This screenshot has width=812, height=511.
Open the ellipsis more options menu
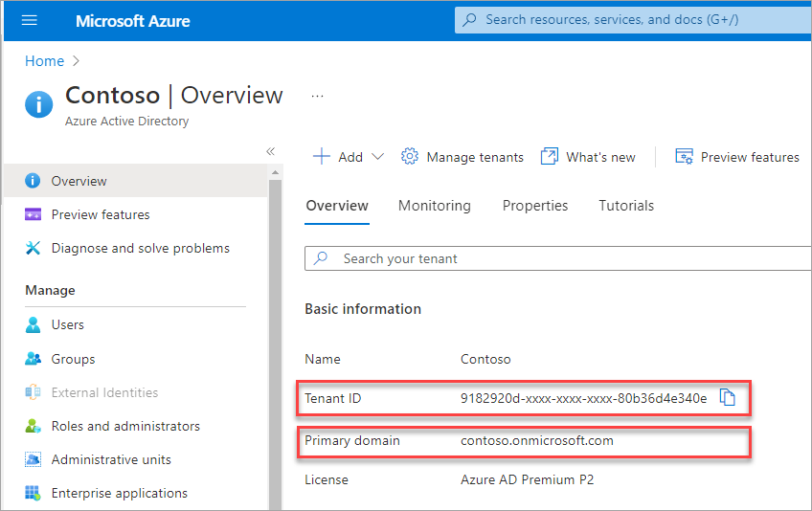click(318, 97)
